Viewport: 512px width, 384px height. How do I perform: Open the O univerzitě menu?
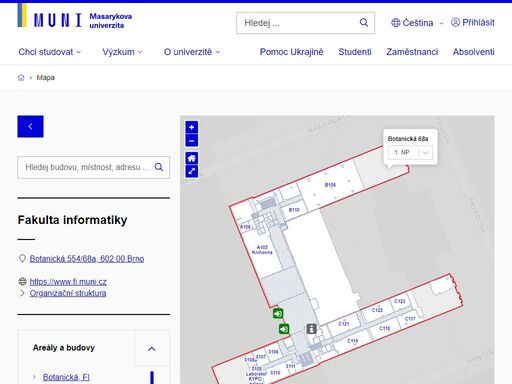coord(192,52)
